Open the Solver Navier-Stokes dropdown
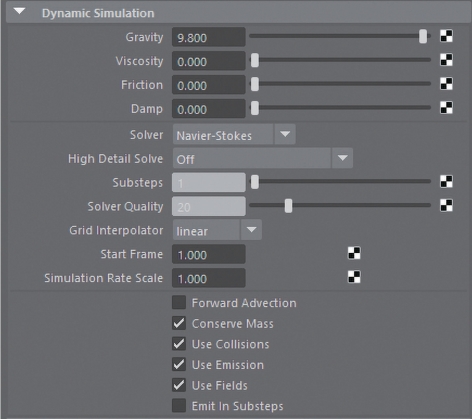472x419 pixels. (234, 135)
